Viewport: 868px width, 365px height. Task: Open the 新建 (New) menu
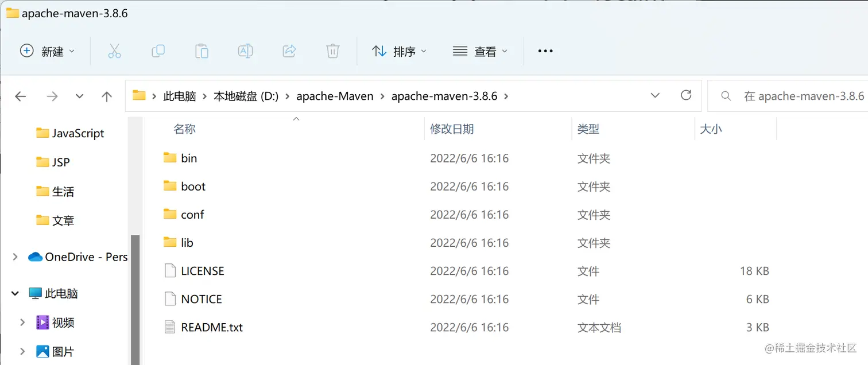(47, 51)
